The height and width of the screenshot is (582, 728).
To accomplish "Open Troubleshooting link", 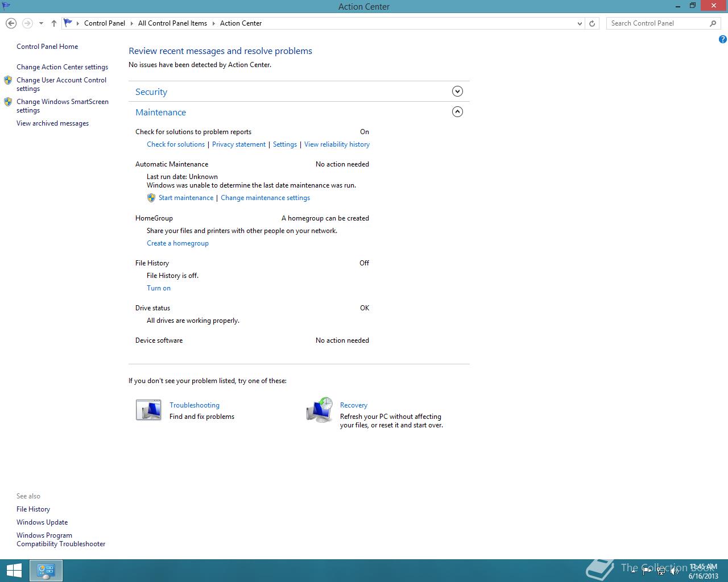I will (195, 405).
